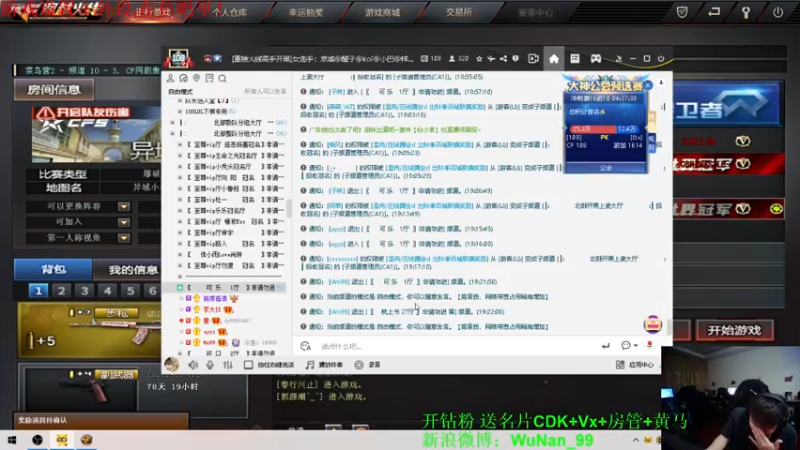The image size is (800, 450).
Task: Open the notes icon above channel list
Action: [x=209, y=78]
